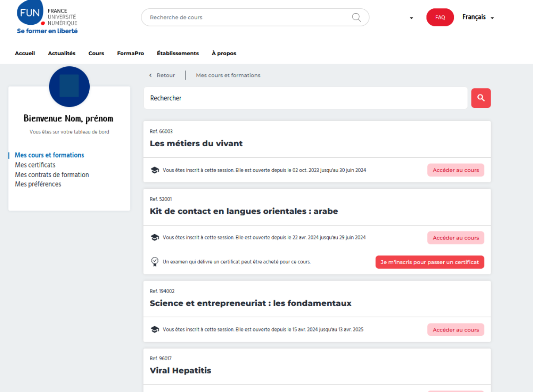
Task: Click Je m'inscris pour passer un certificat
Action: coord(430,262)
